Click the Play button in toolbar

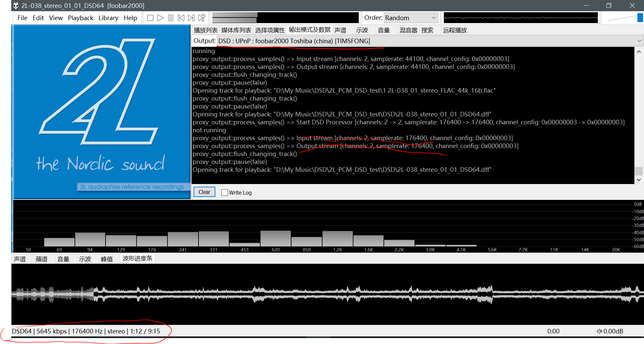click(161, 18)
